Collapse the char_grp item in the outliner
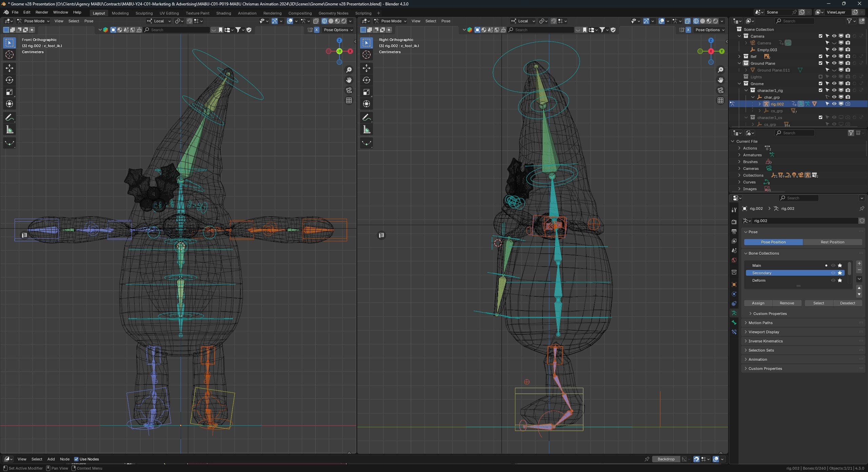 pyautogui.click(x=753, y=97)
